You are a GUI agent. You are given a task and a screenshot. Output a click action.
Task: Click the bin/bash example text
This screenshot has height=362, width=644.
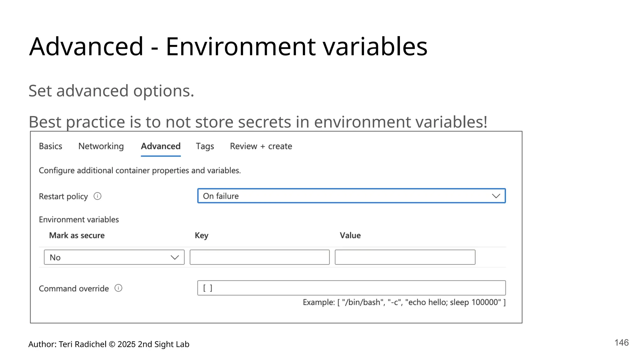pos(404,302)
